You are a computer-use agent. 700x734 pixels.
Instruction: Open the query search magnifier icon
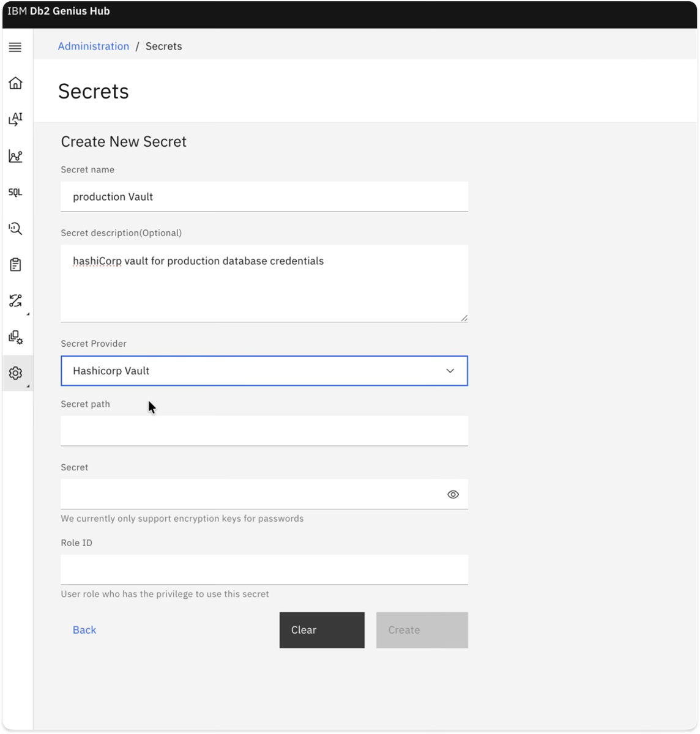point(15,228)
